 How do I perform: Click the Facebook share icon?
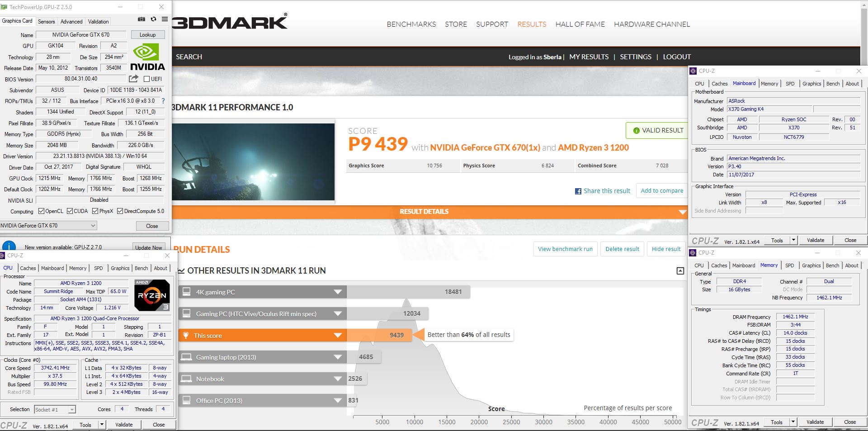[578, 191]
